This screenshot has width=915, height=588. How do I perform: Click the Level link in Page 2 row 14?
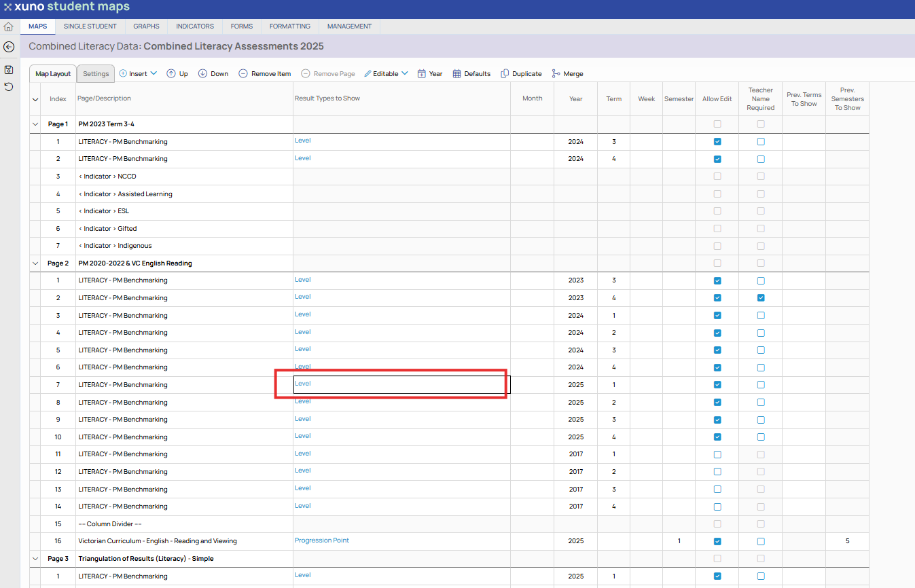click(x=302, y=506)
